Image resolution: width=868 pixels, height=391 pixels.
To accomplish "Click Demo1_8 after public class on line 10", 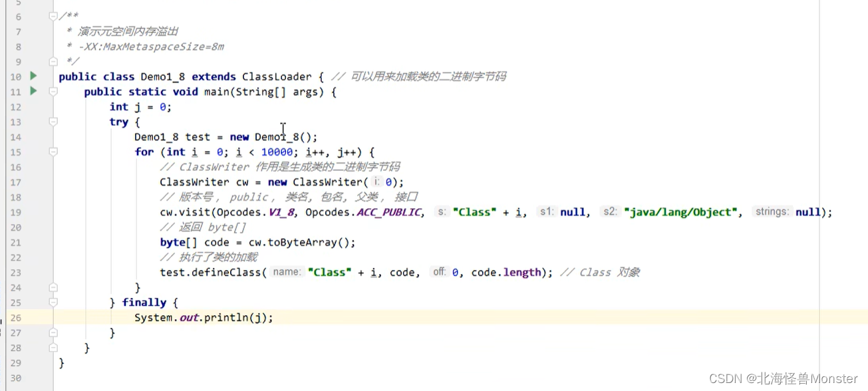I will (x=163, y=76).
